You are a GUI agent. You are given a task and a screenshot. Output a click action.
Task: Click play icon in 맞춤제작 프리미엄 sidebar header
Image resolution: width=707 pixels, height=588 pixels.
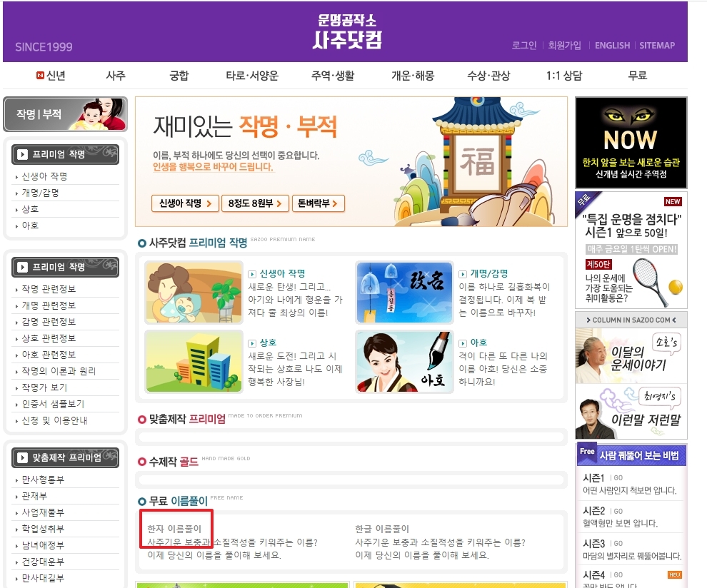tap(23, 458)
